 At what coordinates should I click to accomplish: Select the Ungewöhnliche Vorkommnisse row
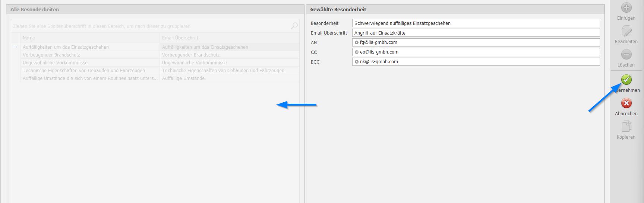pyautogui.click(x=89, y=63)
